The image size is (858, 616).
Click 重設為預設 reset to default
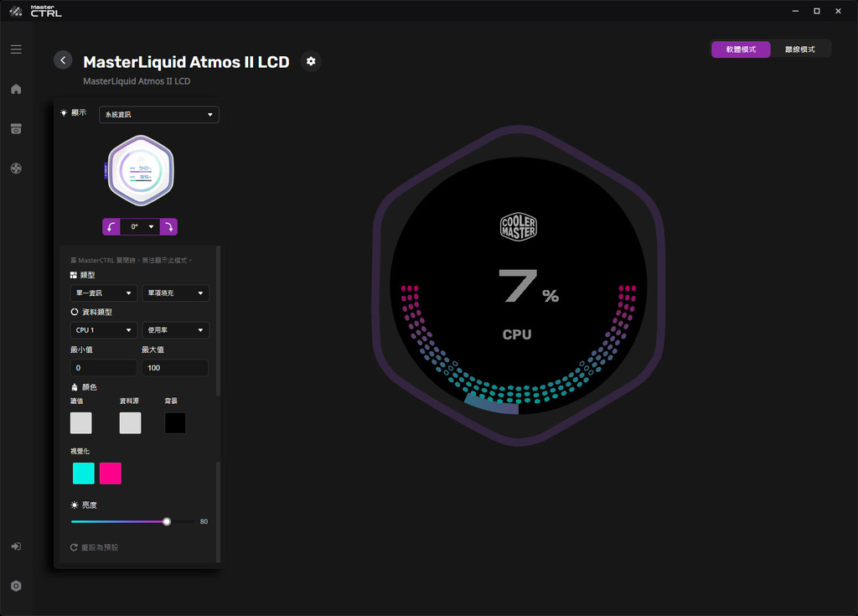coord(94,547)
